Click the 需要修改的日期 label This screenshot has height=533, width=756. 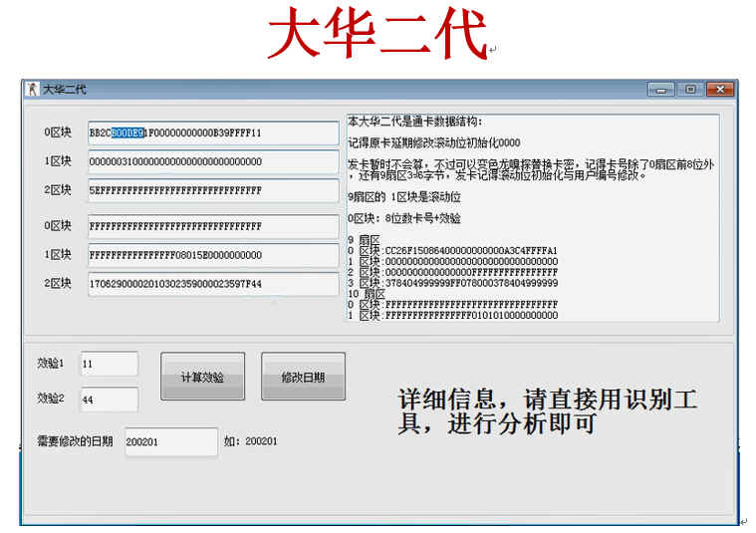click(x=75, y=441)
